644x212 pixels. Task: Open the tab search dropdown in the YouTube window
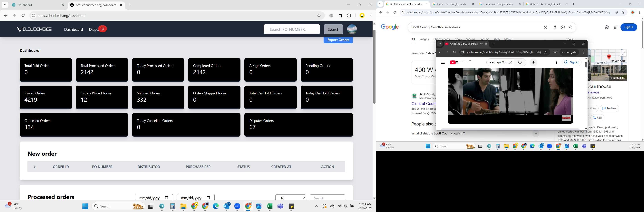[x=440, y=44]
